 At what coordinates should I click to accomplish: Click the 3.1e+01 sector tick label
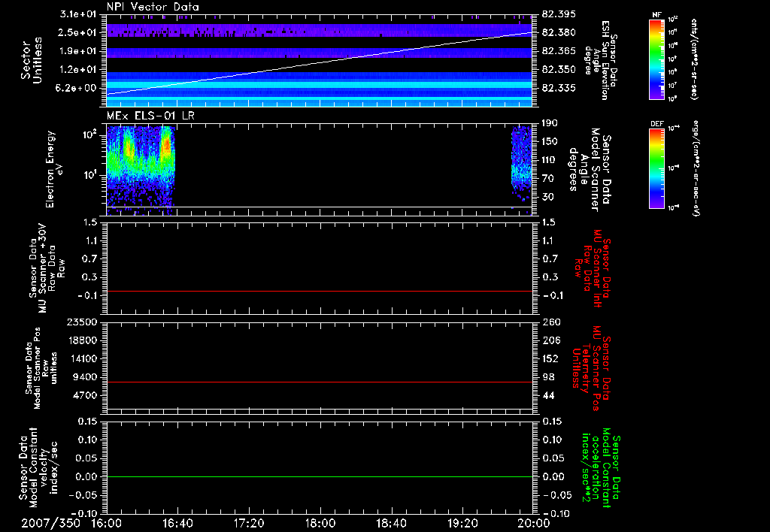[x=78, y=14]
